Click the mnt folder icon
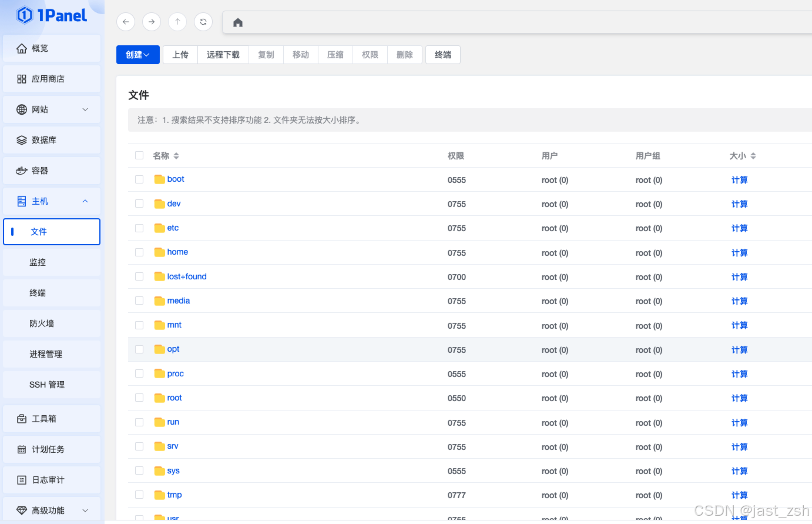The height and width of the screenshot is (524, 812). [159, 325]
